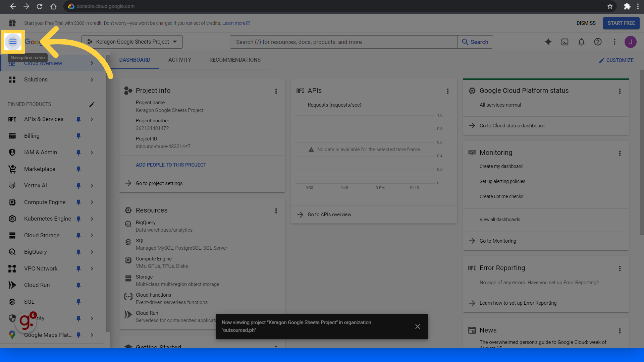Click the START FREE button
This screenshot has width=644, height=362.
coord(621,23)
